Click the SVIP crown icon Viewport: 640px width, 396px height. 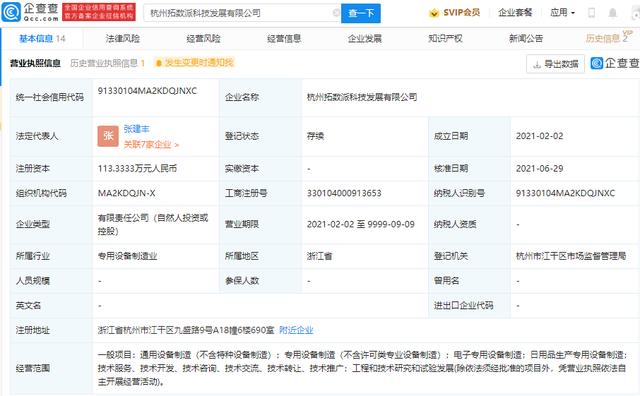tap(433, 13)
